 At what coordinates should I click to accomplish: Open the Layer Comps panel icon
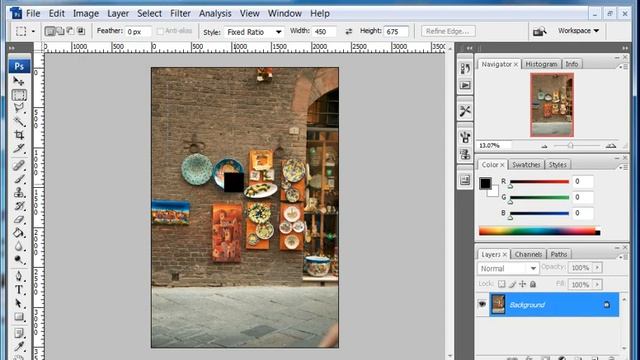(x=465, y=180)
